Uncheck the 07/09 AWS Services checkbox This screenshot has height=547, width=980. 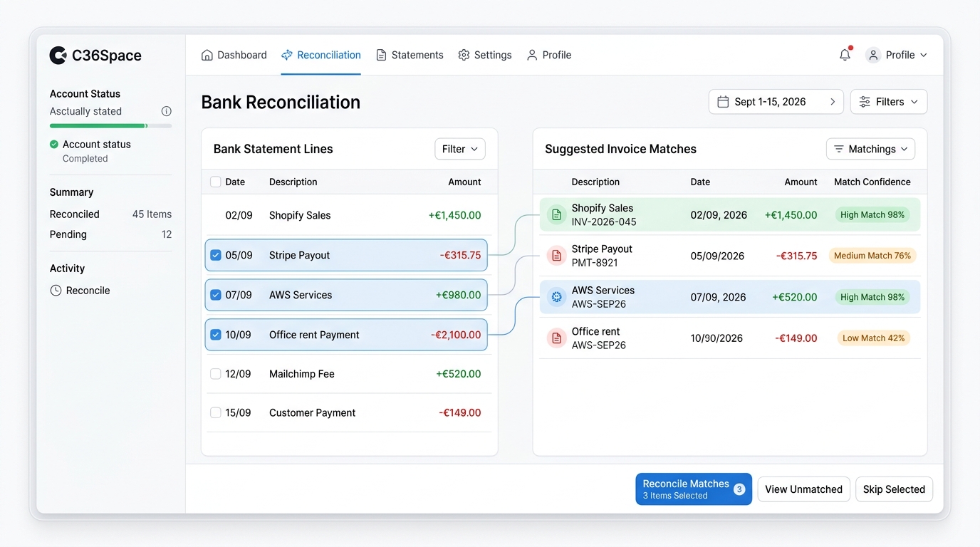pyautogui.click(x=216, y=295)
